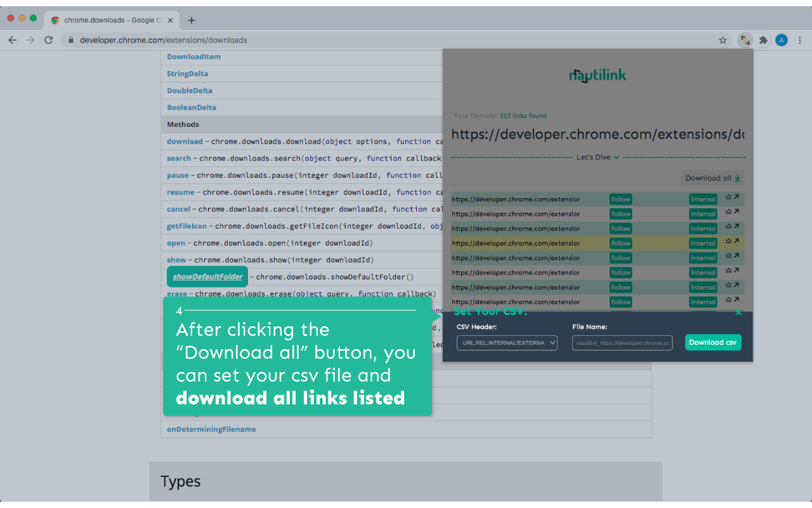Screen dimensions: 812x508
Task: Reload the page with the refresh icon
Action: (x=48, y=39)
